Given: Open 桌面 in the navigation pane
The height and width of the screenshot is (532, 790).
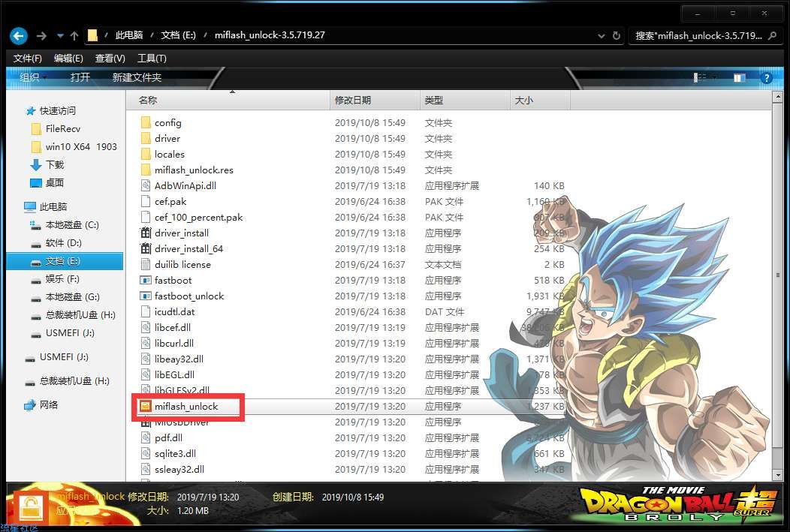Looking at the screenshot, I should tap(55, 182).
